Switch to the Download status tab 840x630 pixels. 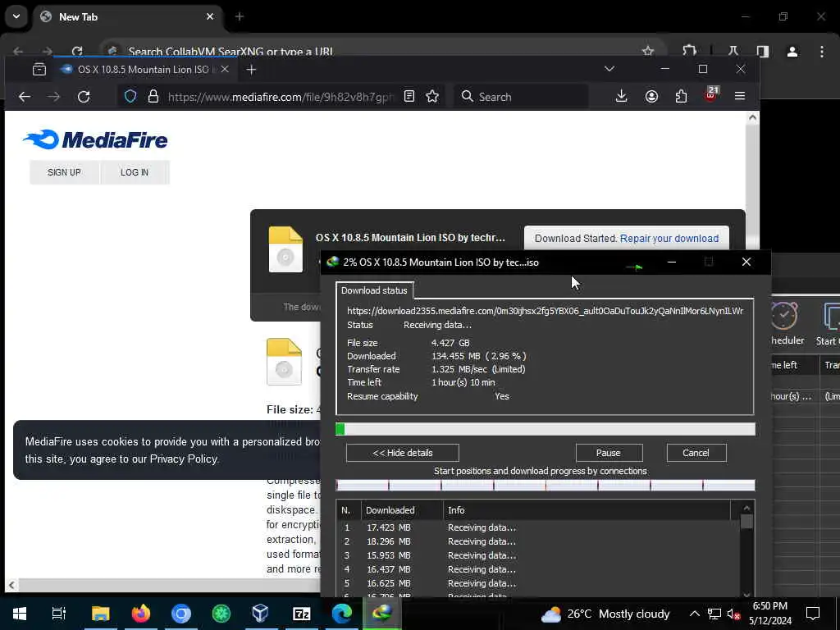tap(374, 290)
